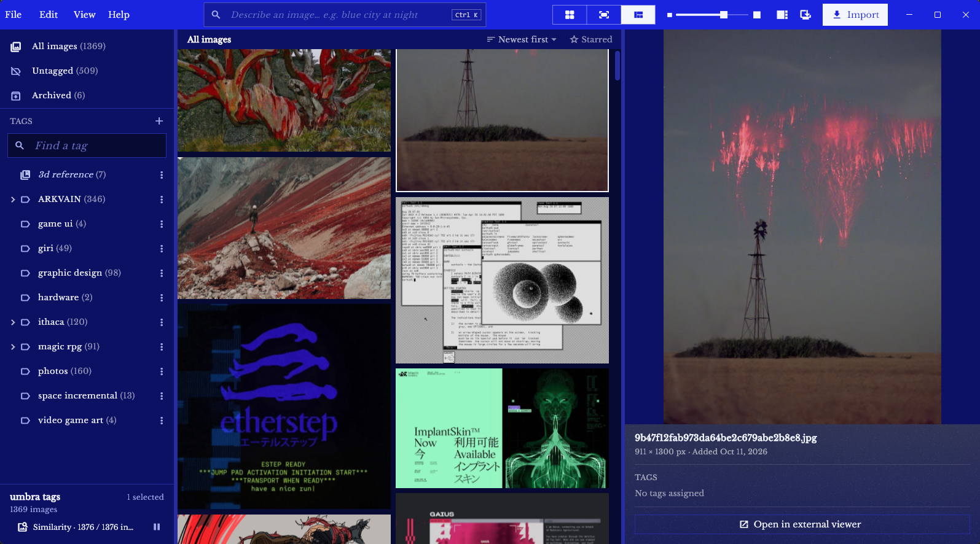Image resolution: width=980 pixels, height=544 pixels.
Task: Select the photos (160) tag
Action: pyautogui.click(x=87, y=371)
